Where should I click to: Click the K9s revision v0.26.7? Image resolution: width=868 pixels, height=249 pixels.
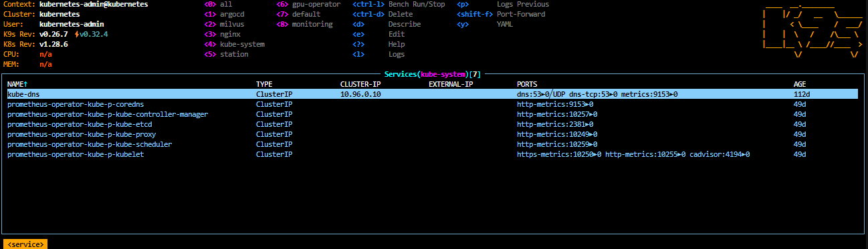53,34
